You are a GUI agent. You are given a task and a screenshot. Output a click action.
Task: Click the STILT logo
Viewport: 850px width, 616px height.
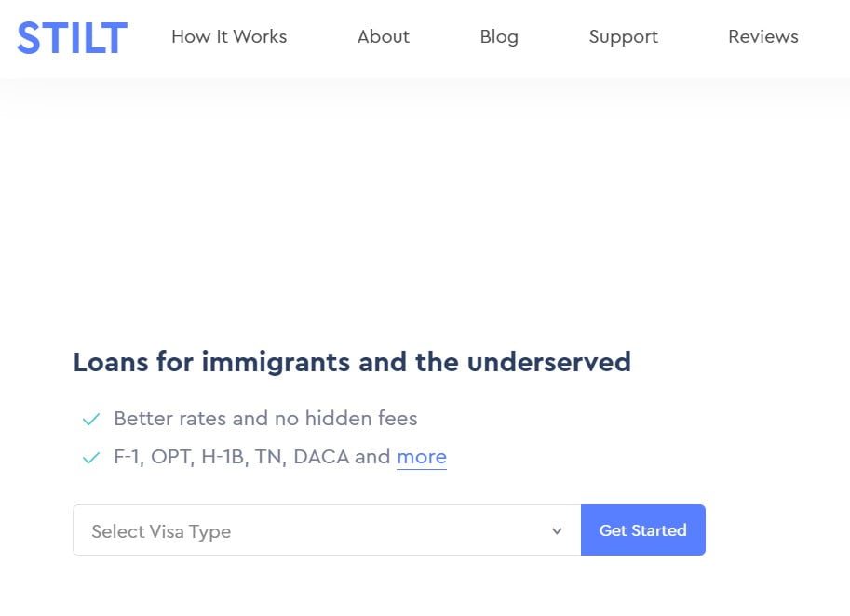tap(72, 38)
